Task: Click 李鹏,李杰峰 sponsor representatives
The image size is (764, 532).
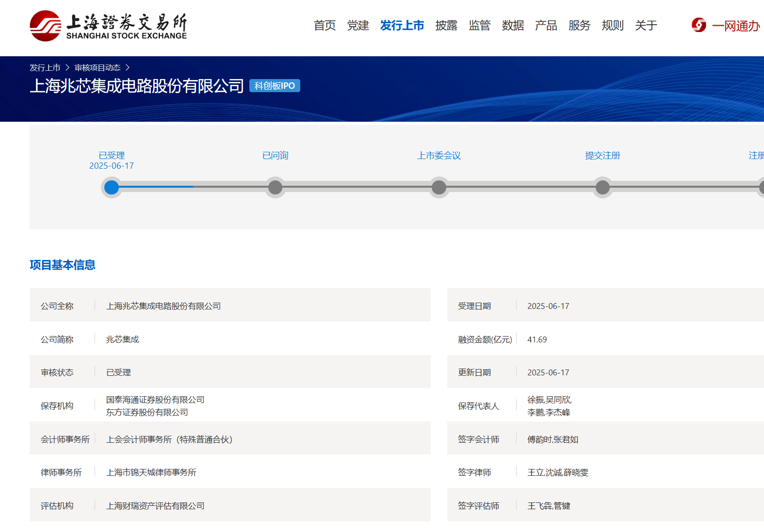Action: [549, 412]
